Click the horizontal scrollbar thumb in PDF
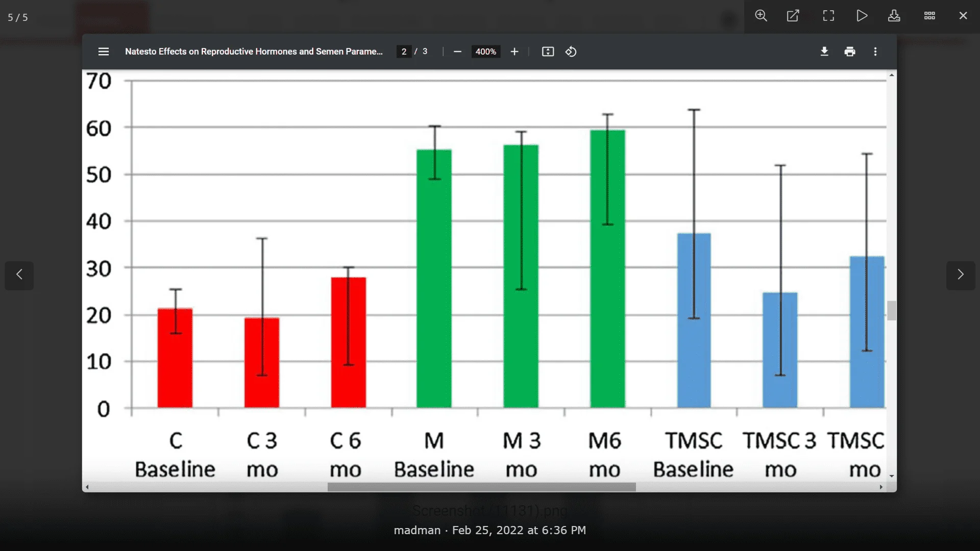 click(481, 487)
